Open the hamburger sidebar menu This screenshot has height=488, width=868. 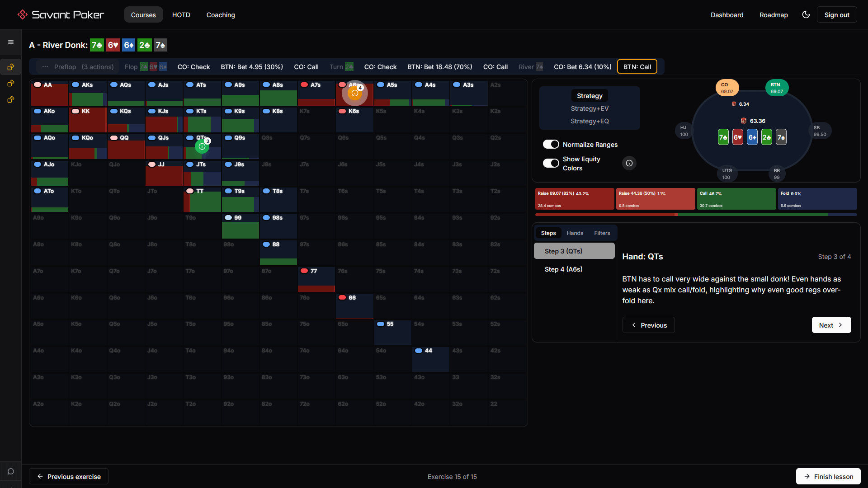(11, 42)
